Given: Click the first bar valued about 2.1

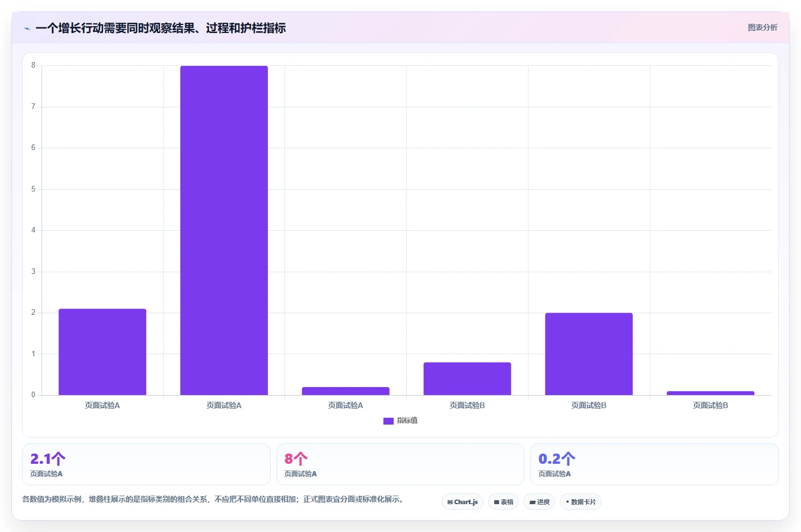Looking at the screenshot, I should click(102, 352).
